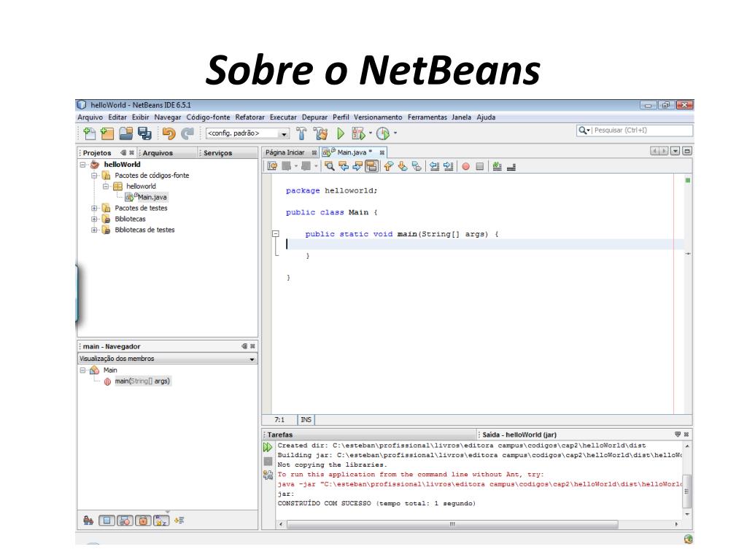Click the Re-run double green arrow in output
This screenshot has height=560, width=747.
tap(268, 447)
